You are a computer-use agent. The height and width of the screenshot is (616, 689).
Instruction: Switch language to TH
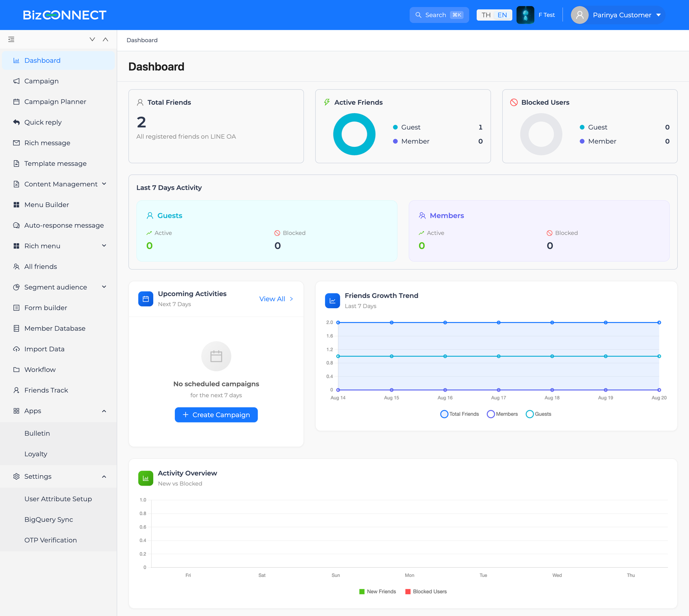[x=486, y=15]
